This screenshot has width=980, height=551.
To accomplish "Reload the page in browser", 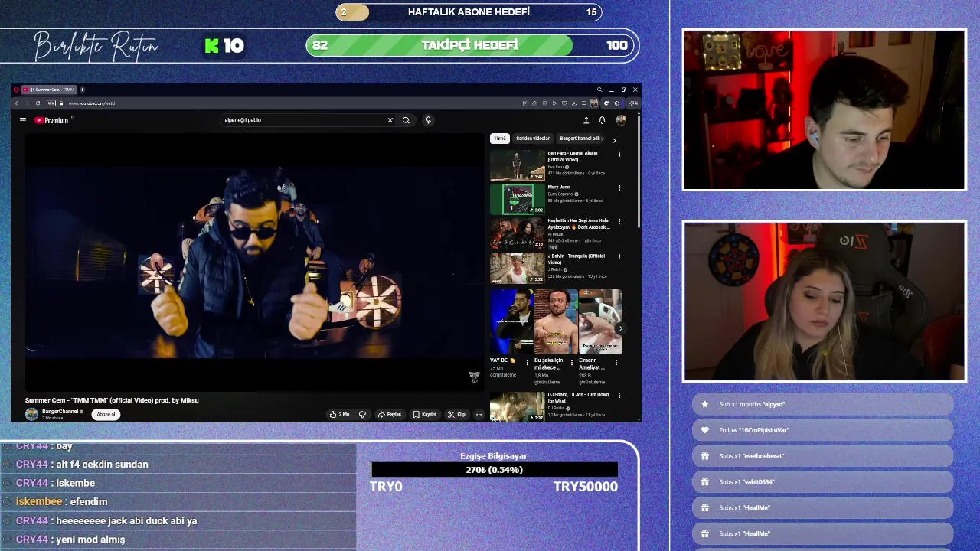I will click(x=38, y=103).
